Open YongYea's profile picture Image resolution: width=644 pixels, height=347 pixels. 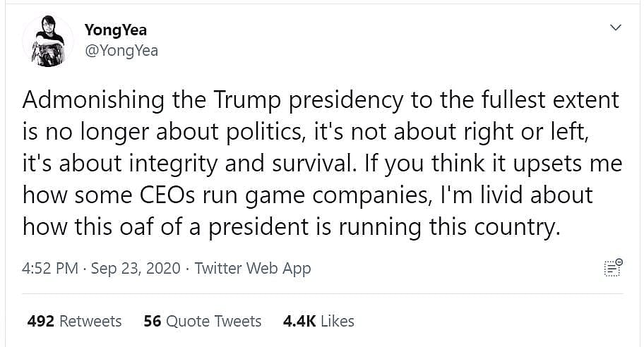tap(48, 42)
